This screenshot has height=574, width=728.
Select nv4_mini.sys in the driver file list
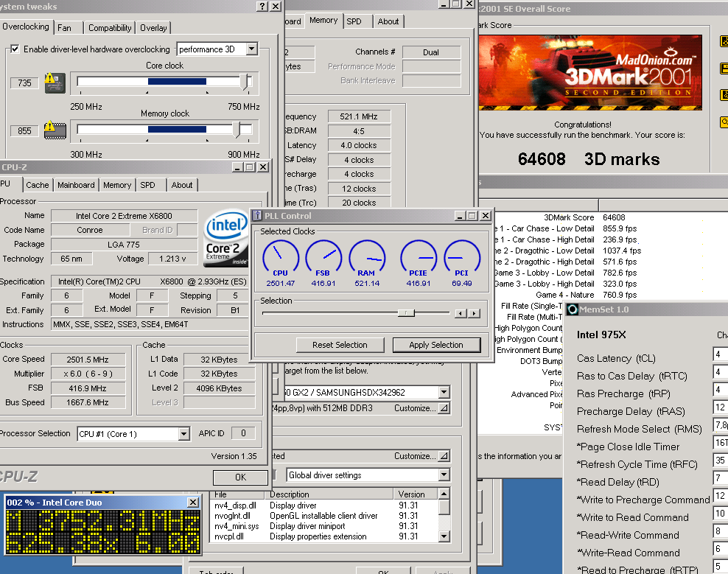[x=237, y=525]
